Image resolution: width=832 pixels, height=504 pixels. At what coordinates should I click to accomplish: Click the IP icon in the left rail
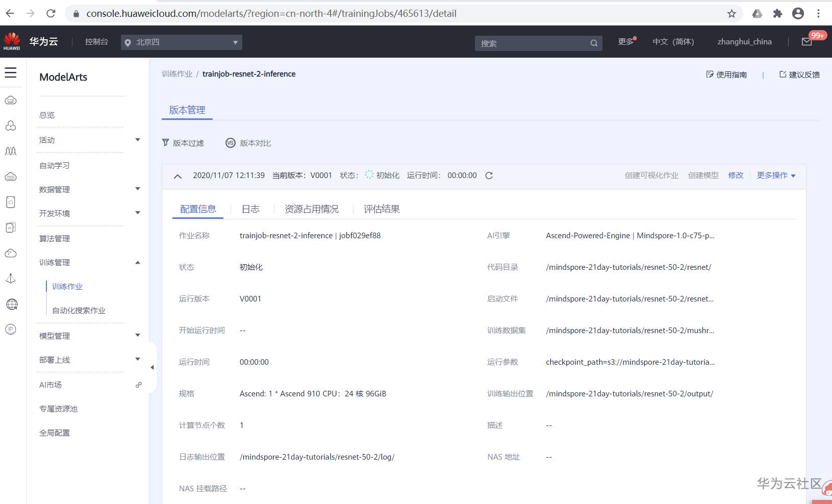11,330
